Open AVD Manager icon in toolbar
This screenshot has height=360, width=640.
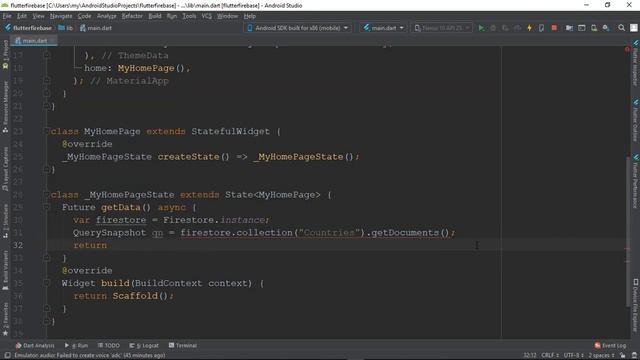[594, 28]
